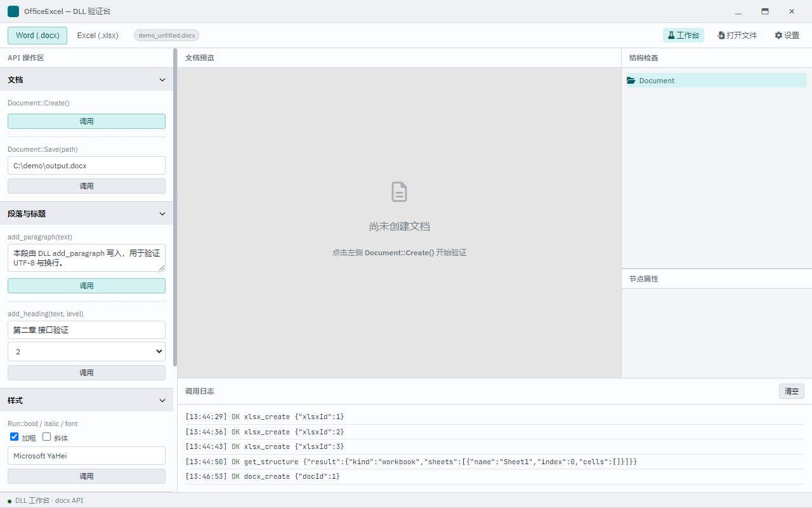Screen dimensions: 812x508
Task: Open the heading level dropdown
Action: point(86,352)
